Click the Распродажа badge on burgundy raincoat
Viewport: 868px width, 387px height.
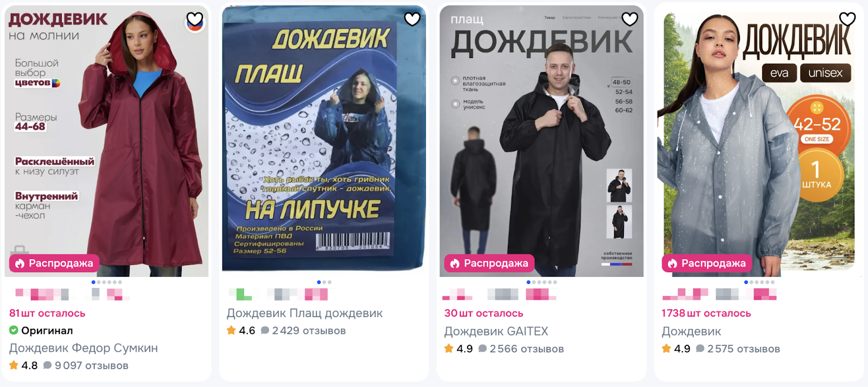click(x=54, y=263)
